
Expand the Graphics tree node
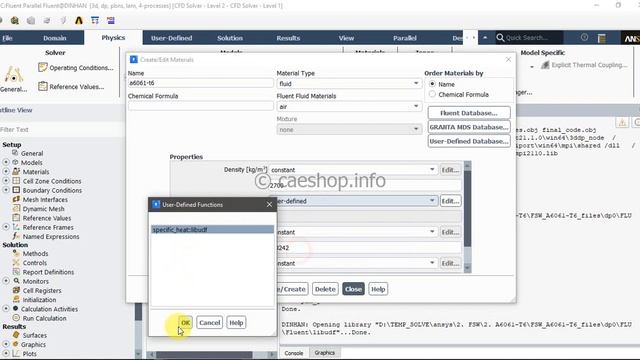[6, 344]
